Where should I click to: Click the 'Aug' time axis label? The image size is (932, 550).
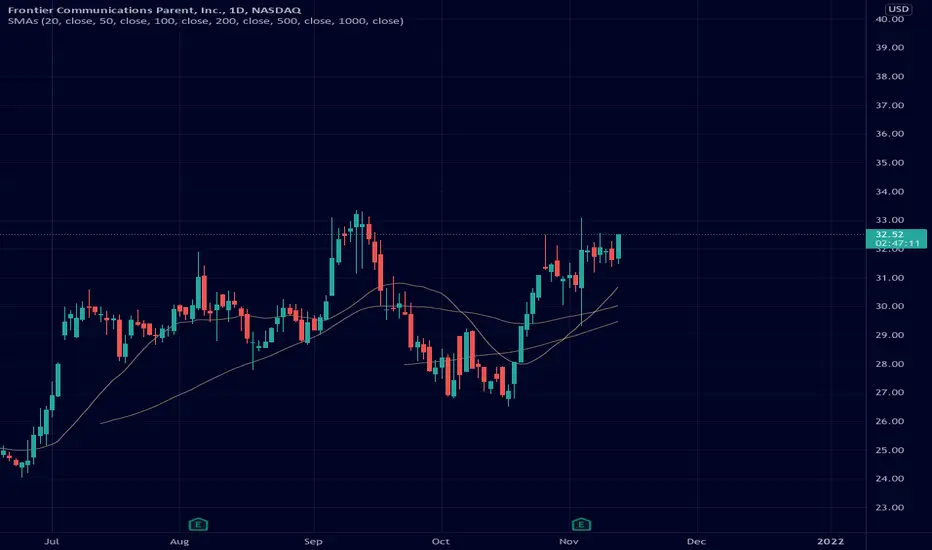point(179,541)
